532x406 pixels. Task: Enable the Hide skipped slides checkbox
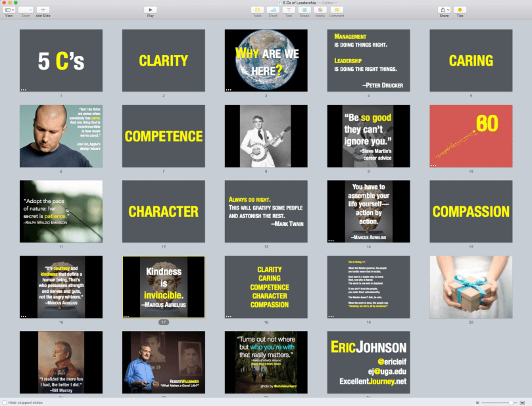[5, 401]
